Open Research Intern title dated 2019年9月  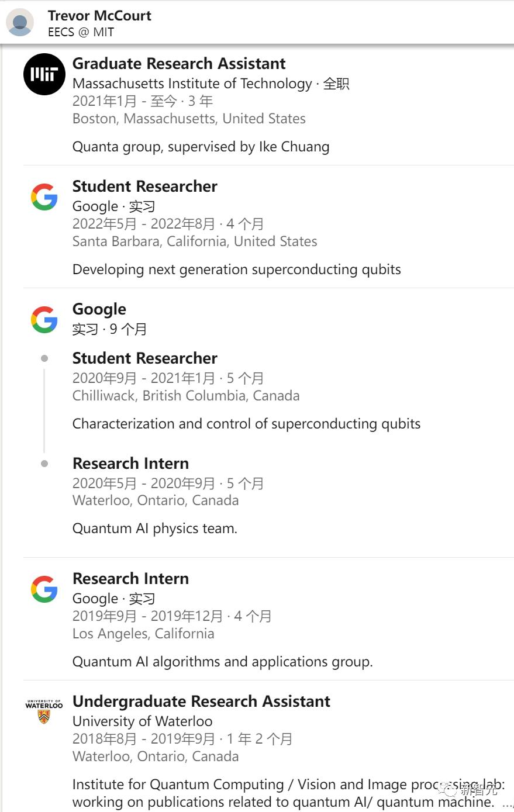[x=130, y=578]
